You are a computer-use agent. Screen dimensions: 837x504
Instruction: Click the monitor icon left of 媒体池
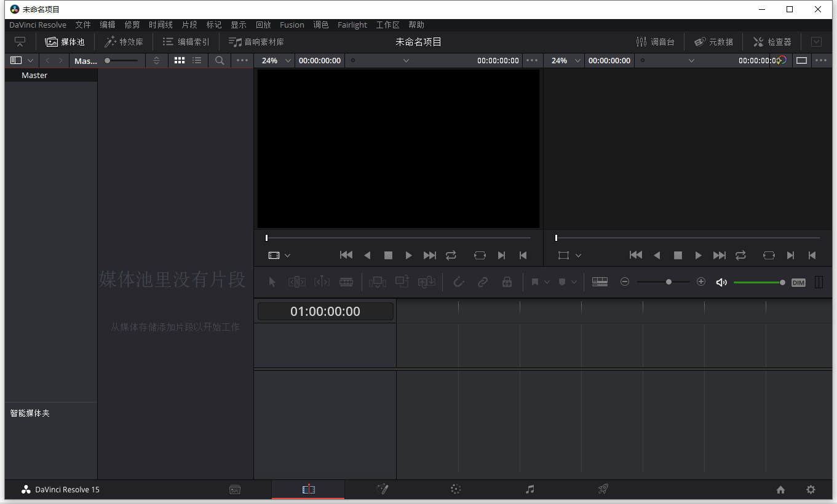click(x=20, y=42)
